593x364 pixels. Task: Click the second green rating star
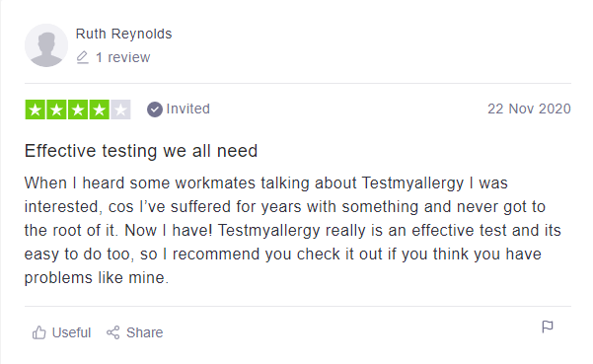(x=56, y=109)
